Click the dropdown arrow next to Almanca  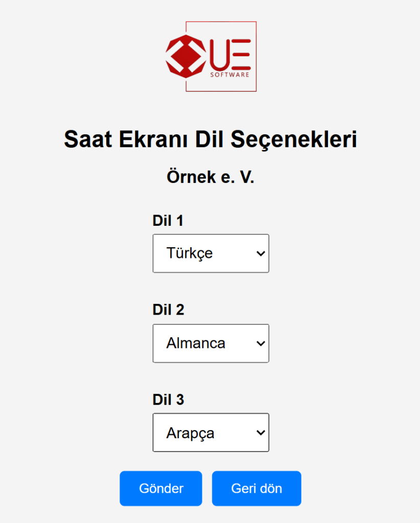coord(260,343)
